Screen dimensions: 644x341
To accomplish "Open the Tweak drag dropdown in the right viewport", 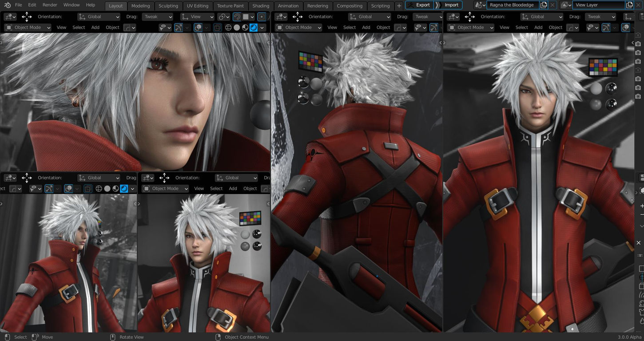I will pos(600,17).
